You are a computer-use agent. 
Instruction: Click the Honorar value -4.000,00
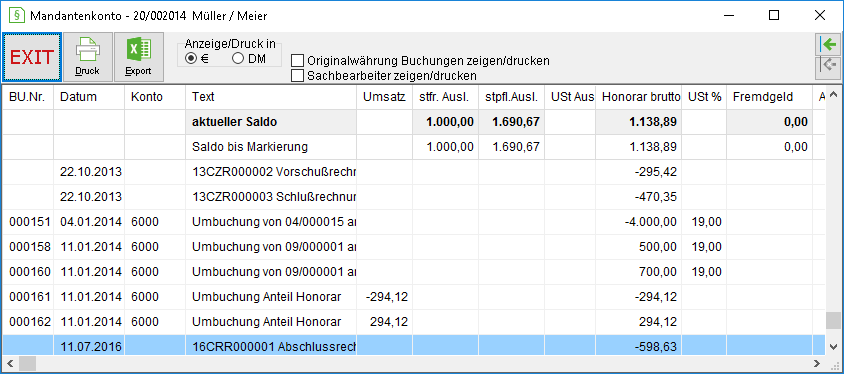click(x=651, y=222)
